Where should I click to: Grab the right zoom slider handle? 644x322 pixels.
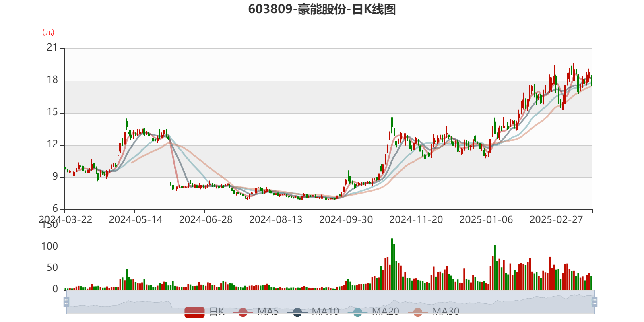point(594,302)
